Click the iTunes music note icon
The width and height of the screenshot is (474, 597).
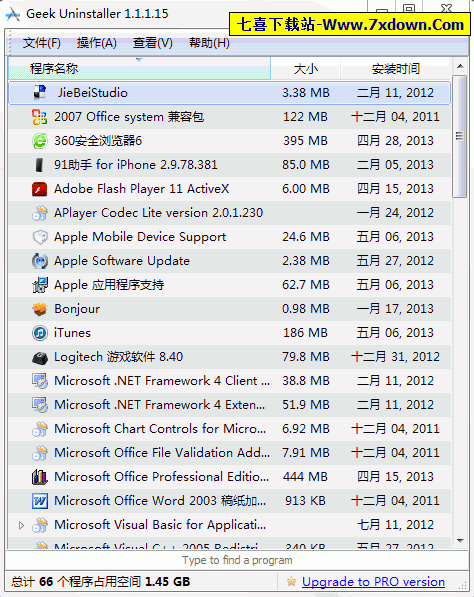(x=40, y=332)
